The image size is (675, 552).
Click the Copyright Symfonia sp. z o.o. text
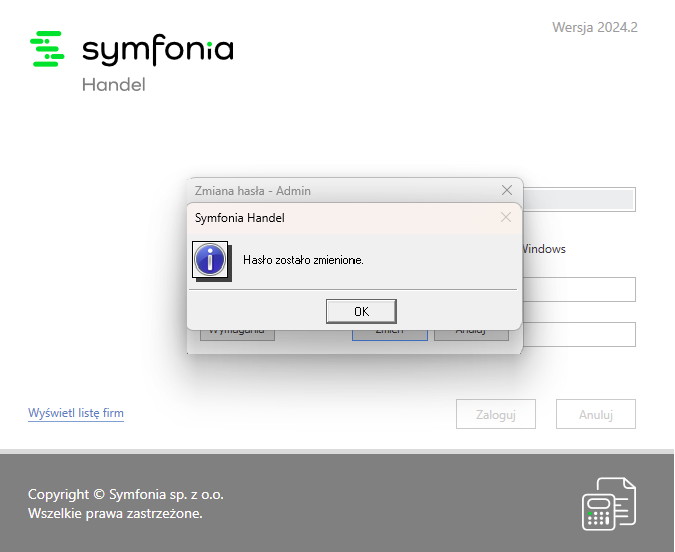pos(126,494)
